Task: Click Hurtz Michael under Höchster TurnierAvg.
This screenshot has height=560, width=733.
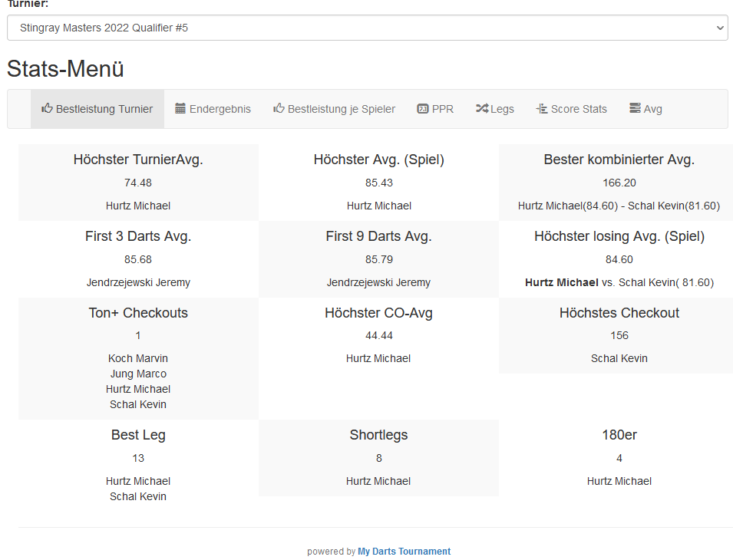Action: 138,206
